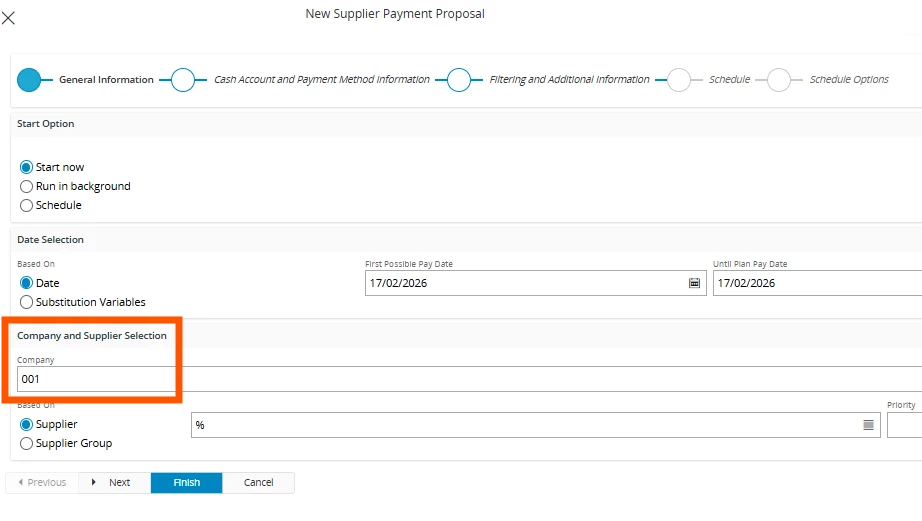The image size is (922, 521).
Task: Click the Schedule wizard step circle
Action: coord(678,80)
